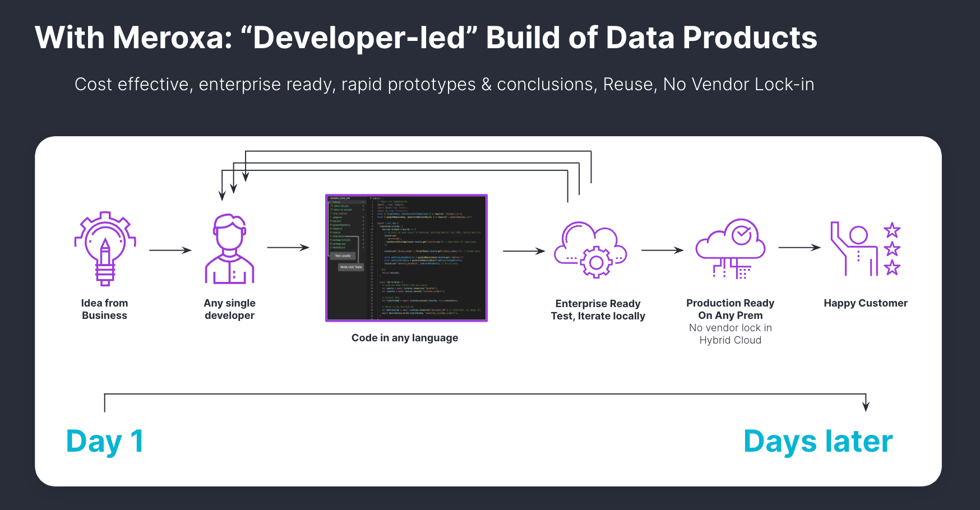Image resolution: width=980 pixels, height=510 pixels.
Task: Click the Day 1 timeline label
Action: pyautogui.click(x=105, y=442)
